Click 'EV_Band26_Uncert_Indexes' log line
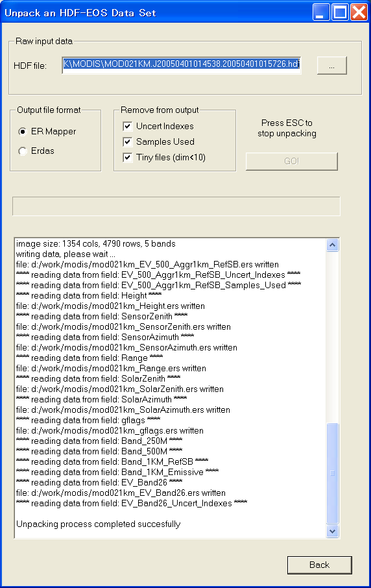 click(132, 503)
